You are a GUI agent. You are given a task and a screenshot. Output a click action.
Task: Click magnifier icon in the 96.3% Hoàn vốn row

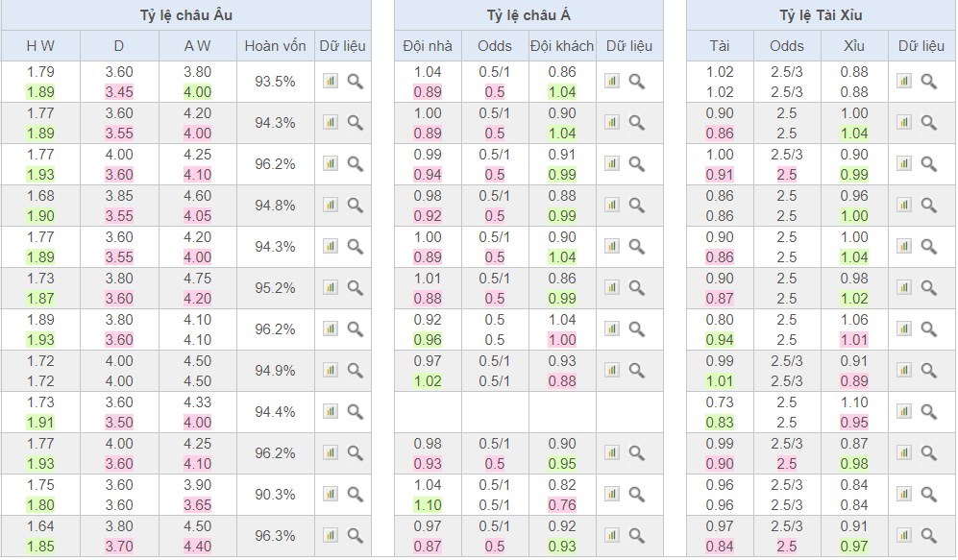pyautogui.click(x=355, y=536)
